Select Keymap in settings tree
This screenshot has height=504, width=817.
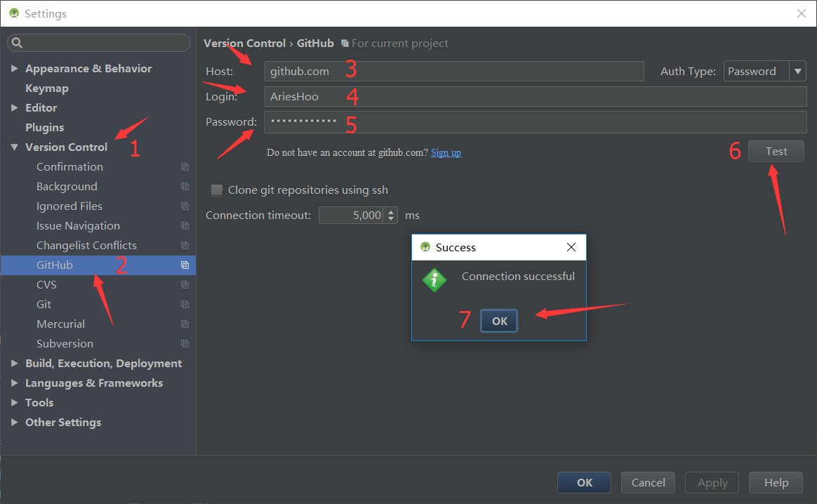(47, 88)
